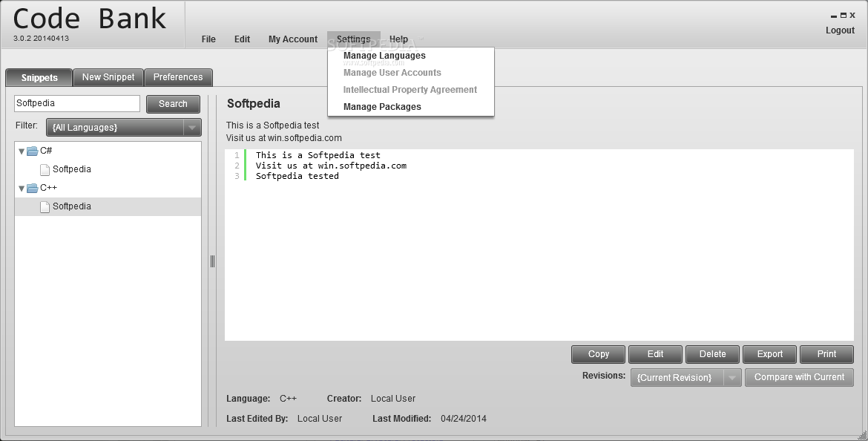Collapse the C++ tree node arrow

[x=22, y=189]
